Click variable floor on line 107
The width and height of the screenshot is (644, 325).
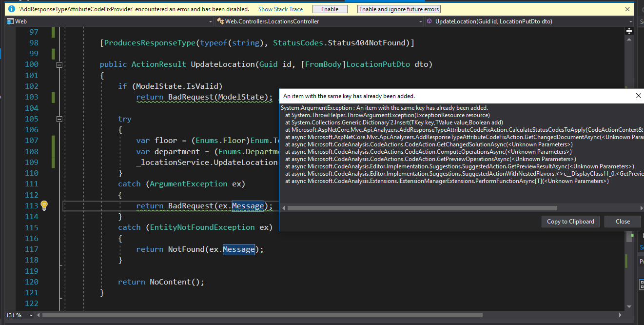(x=166, y=141)
